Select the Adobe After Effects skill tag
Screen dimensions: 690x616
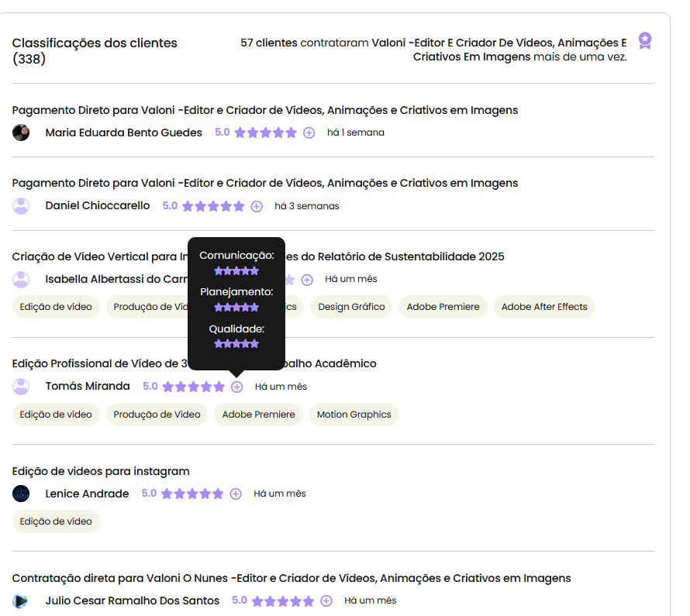tap(544, 307)
